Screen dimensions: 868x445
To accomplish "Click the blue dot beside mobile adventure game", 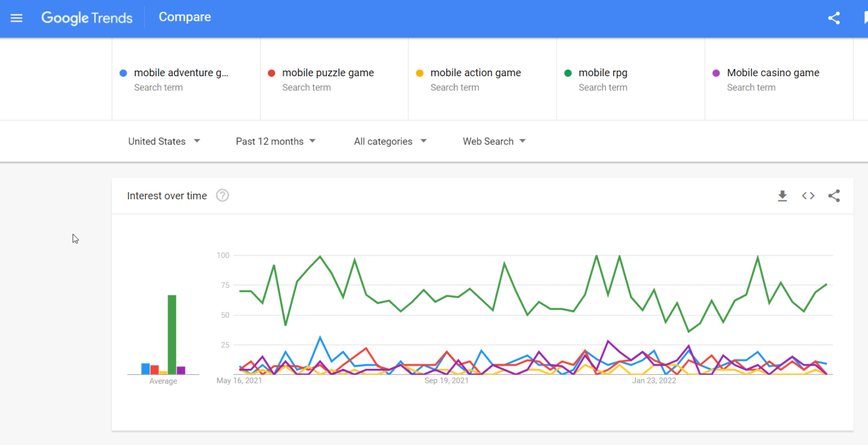I will 123,73.
